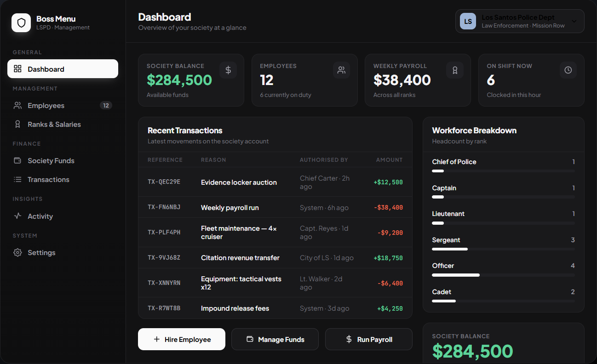The height and width of the screenshot is (364, 597).
Task: Open Ranks & Salaries page
Action: click(63, 124)
